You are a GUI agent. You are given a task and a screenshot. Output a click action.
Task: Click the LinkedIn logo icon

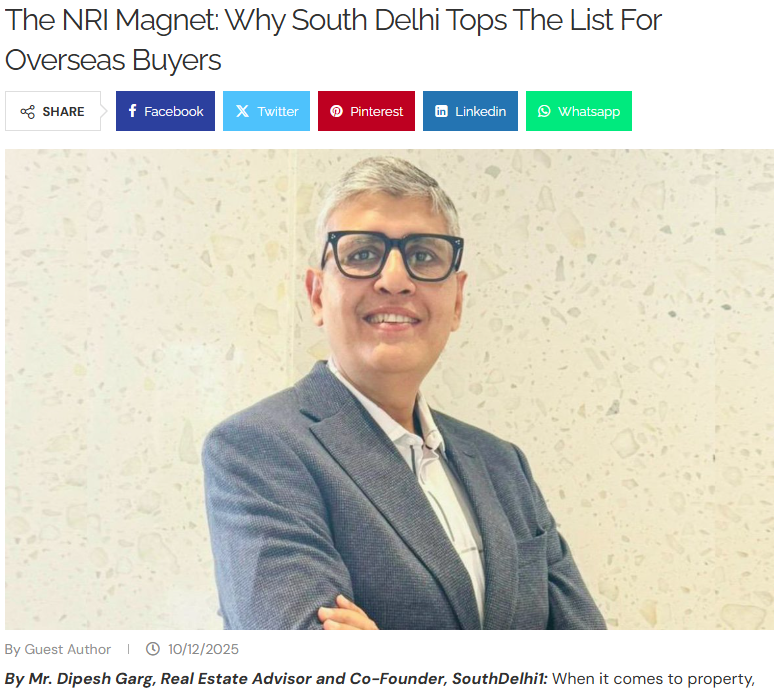[x=441, y=111]
